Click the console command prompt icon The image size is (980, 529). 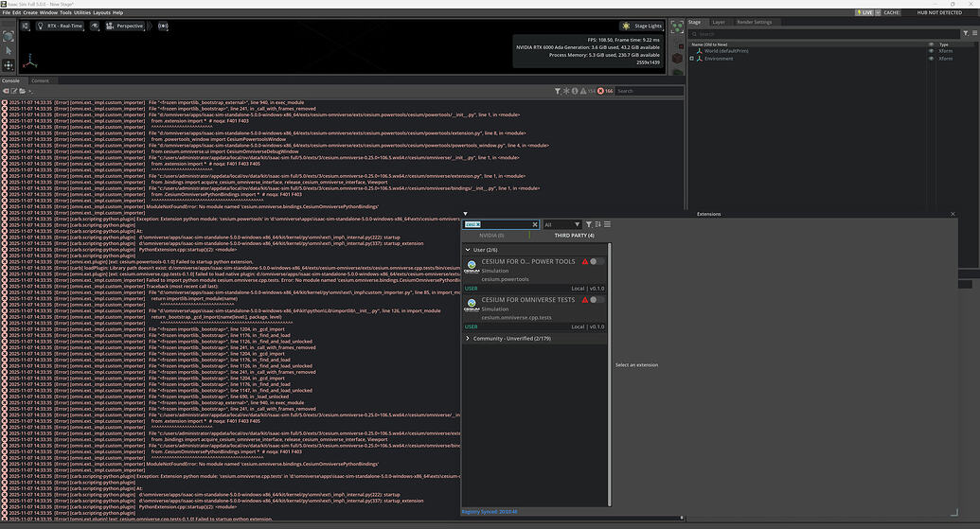(30, 91)
